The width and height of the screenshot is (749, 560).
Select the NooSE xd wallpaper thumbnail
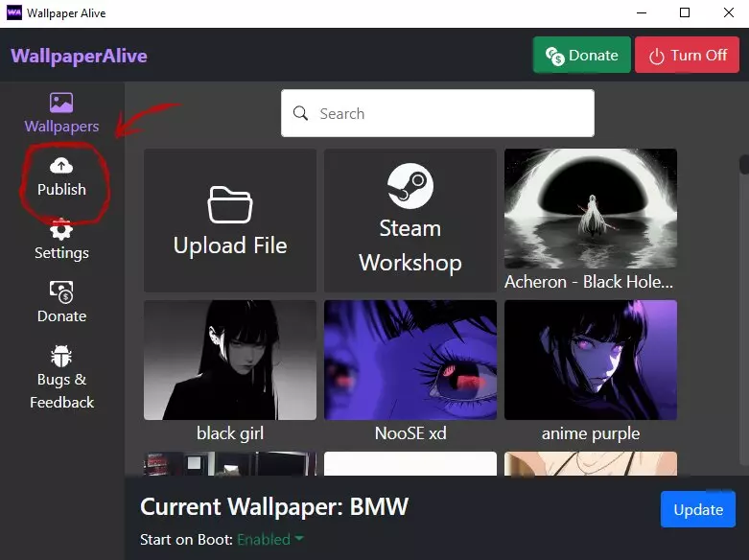click(410, 360)
